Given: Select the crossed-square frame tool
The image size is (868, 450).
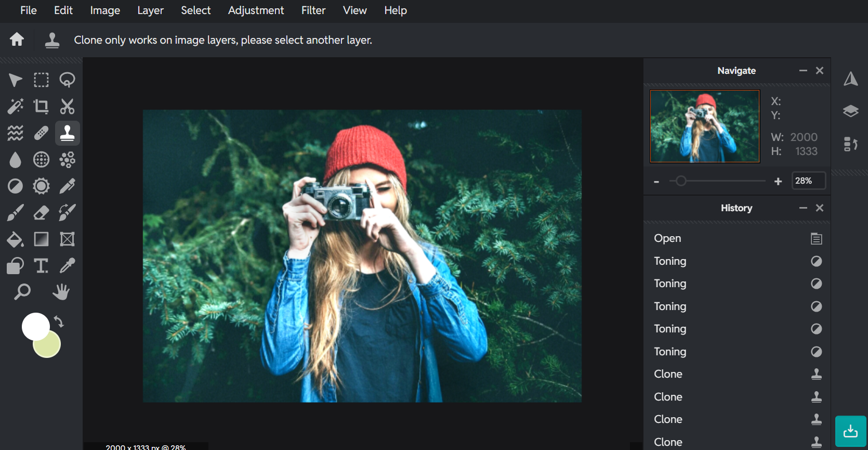Looking at the screenshot, I should point(68,239).
